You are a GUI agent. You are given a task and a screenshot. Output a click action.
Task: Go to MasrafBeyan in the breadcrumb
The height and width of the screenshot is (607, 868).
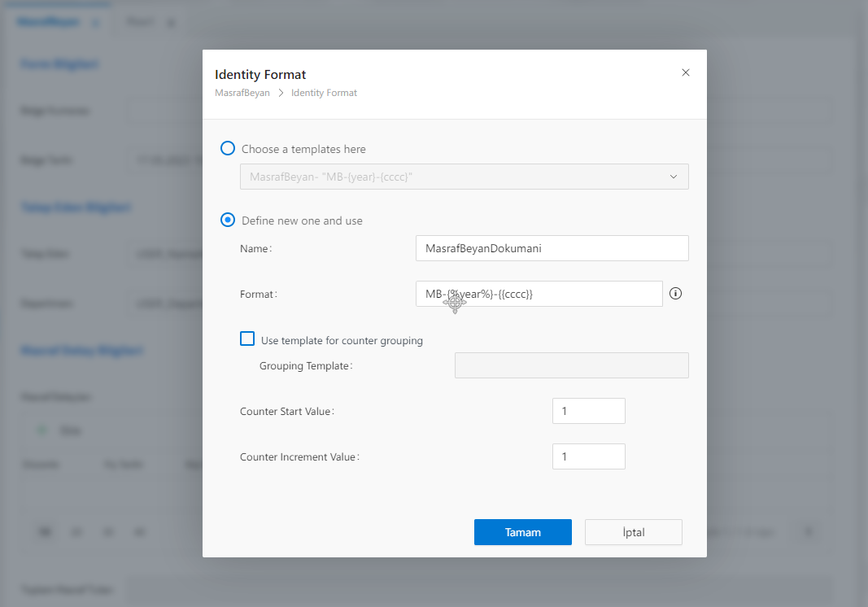[242, 94]
